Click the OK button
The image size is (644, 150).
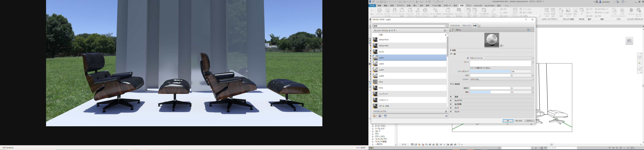tap(508, 121)
